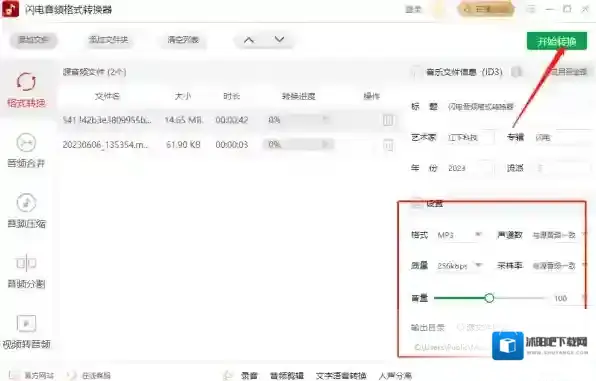Click the apply-to-all button beside ID3 heading

[569, 71]
